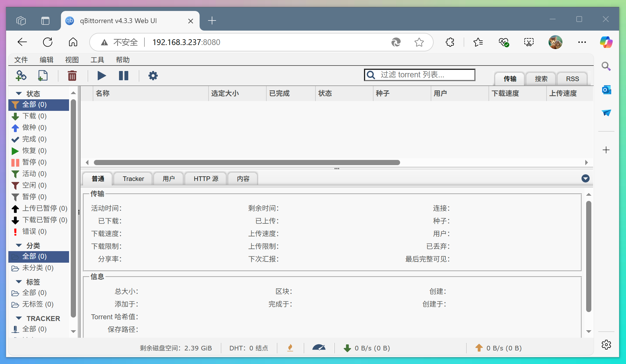Toggle alternative speed limits speedometer icon

(x=319, y=348)
